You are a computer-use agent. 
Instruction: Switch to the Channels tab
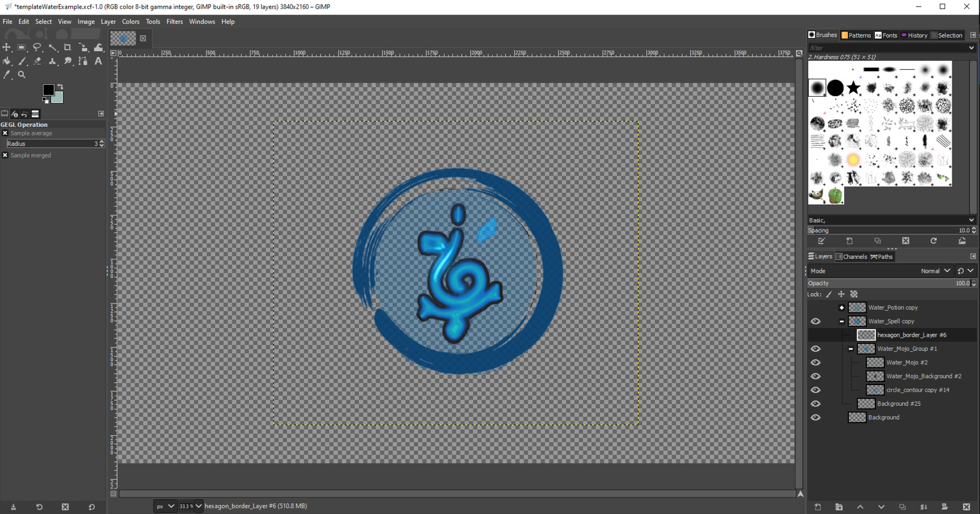pos(852,256)
